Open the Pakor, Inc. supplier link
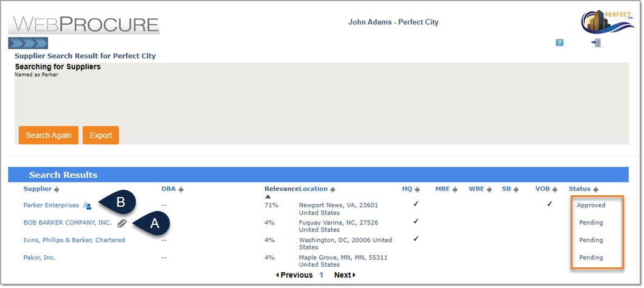644x288 pixels. (39, 258)
